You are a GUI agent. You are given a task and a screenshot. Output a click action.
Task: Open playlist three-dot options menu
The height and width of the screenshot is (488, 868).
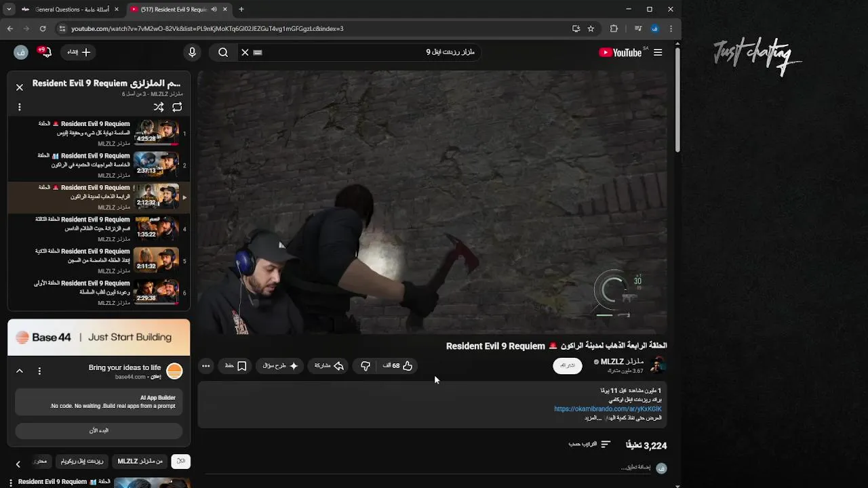coord(20,107)
